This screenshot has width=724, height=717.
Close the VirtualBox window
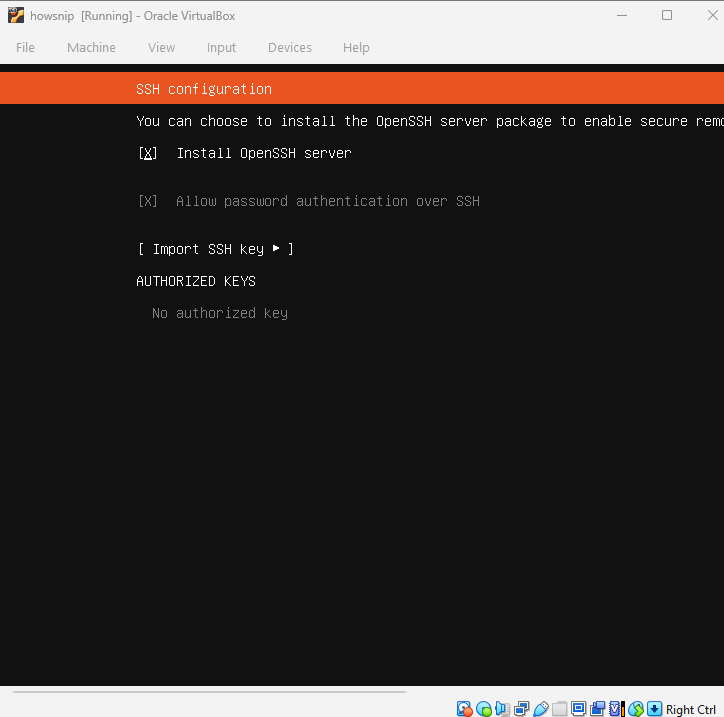712,15
